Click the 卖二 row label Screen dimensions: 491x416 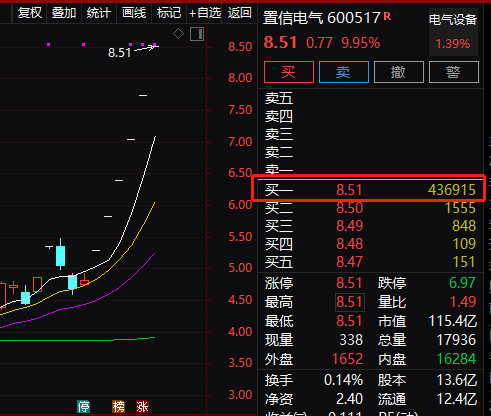click(x=279, y=152)
